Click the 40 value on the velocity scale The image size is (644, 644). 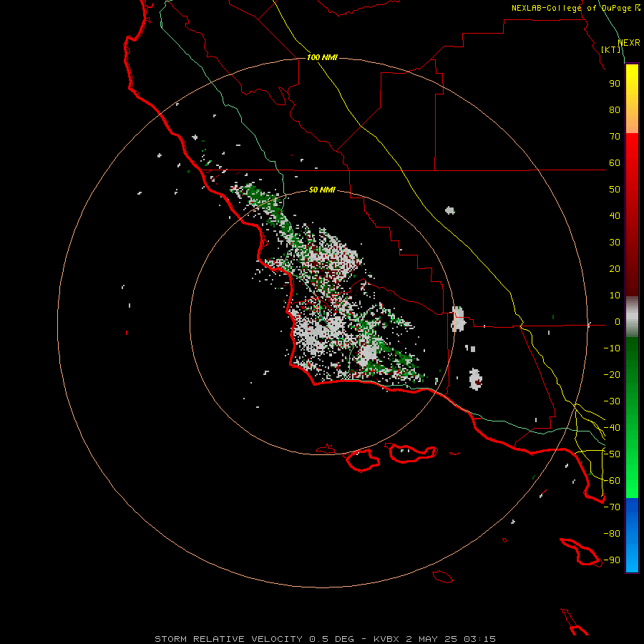tap(615, 216)
